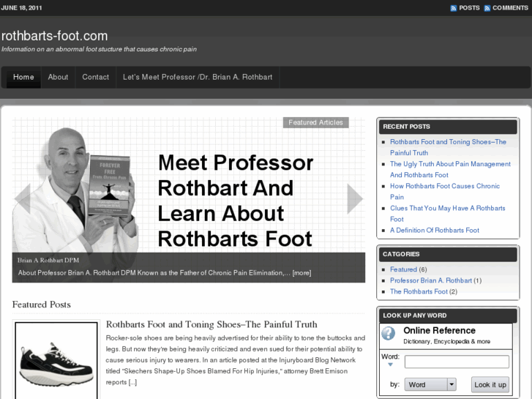Click the 'Brian A Rothbart DPM' caption title
The width and height of the screenshot is (532, 399).
[48, 260]
